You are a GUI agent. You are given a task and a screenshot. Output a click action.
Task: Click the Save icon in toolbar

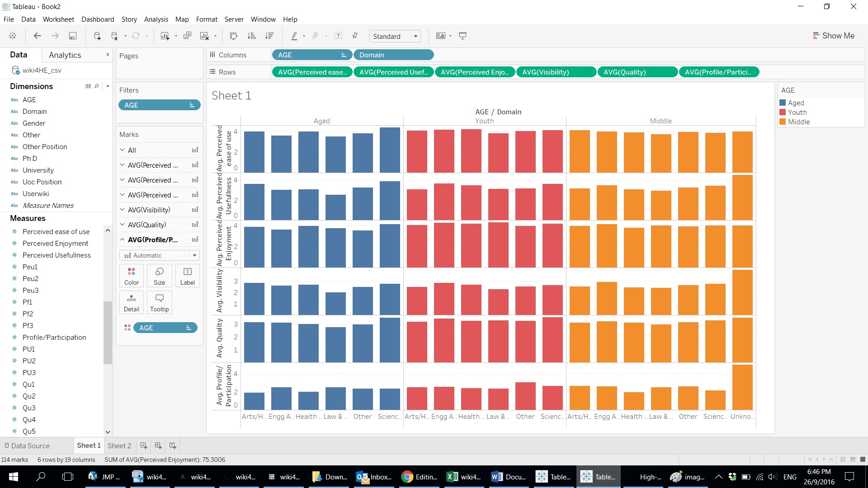coord(72,36)
